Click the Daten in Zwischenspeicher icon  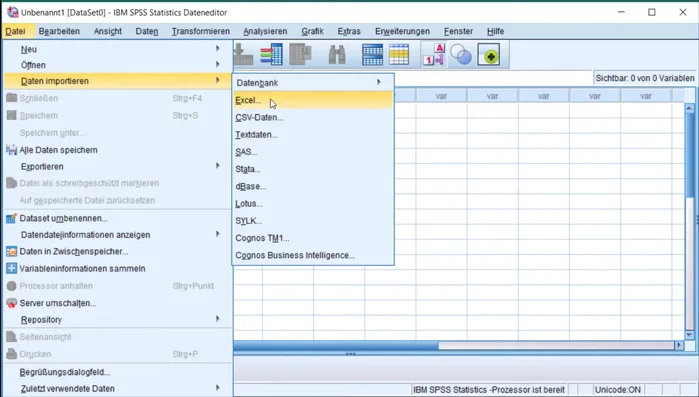tap(11, 252)
